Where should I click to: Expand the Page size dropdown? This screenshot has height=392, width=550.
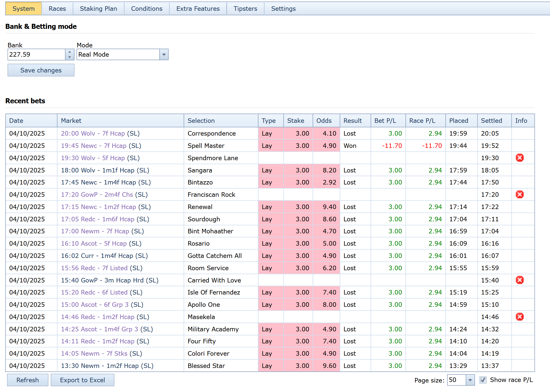pos(470,380)
